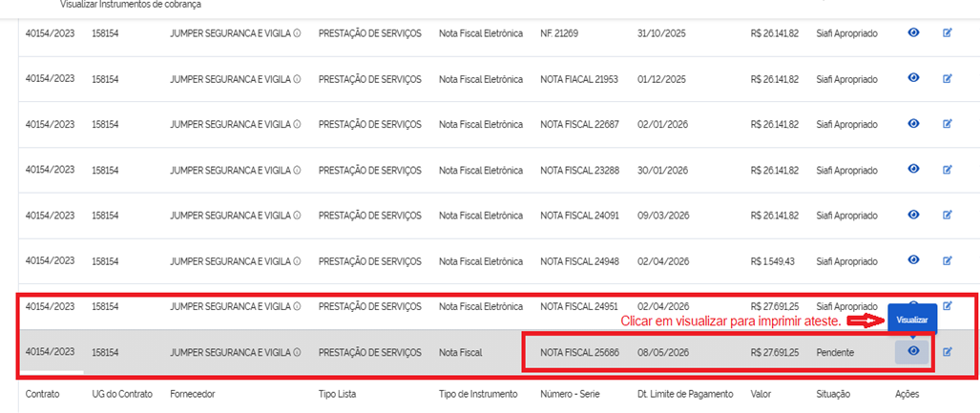Click eye icon for NOTA FISCAL 24091
Screen dimensions: 980x413
pyautogui.click(x=913, y=215)
